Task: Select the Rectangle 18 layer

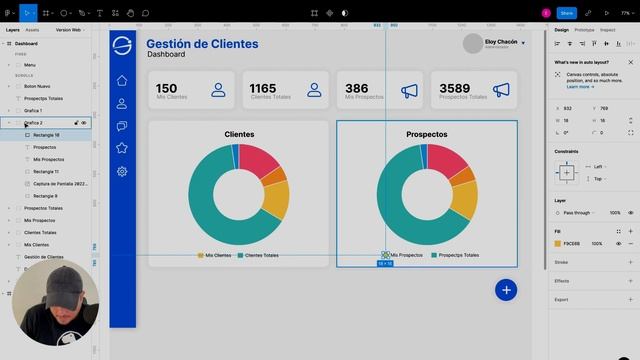Action: click(x=46, y=135)
